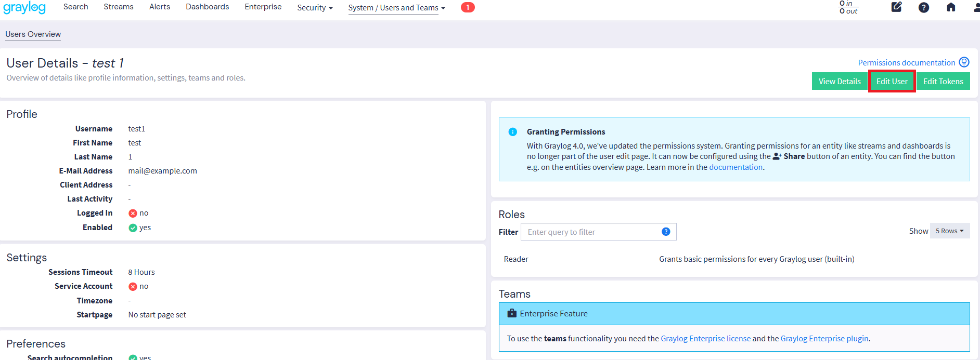Image resolution: width=980 pixels, height=360 pixels.
Task: Go to the home start page icon
Action: point(950,7)
